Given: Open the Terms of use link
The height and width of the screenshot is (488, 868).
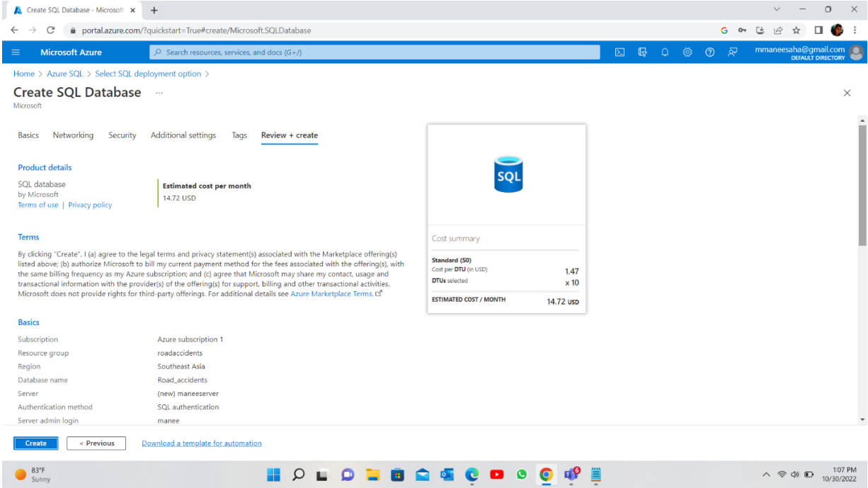Looking at the screenshot, I should pyautogui.click(x=38, y=205).
